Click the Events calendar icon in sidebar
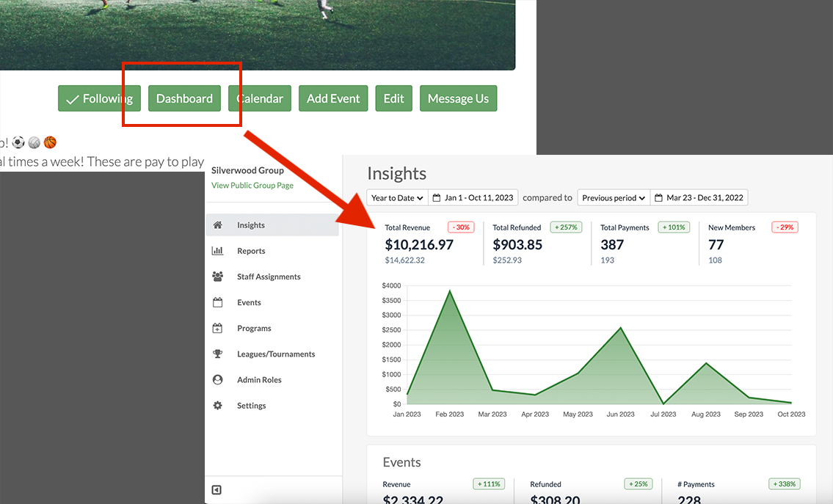 pyautogui.click(x=217, y=302)
